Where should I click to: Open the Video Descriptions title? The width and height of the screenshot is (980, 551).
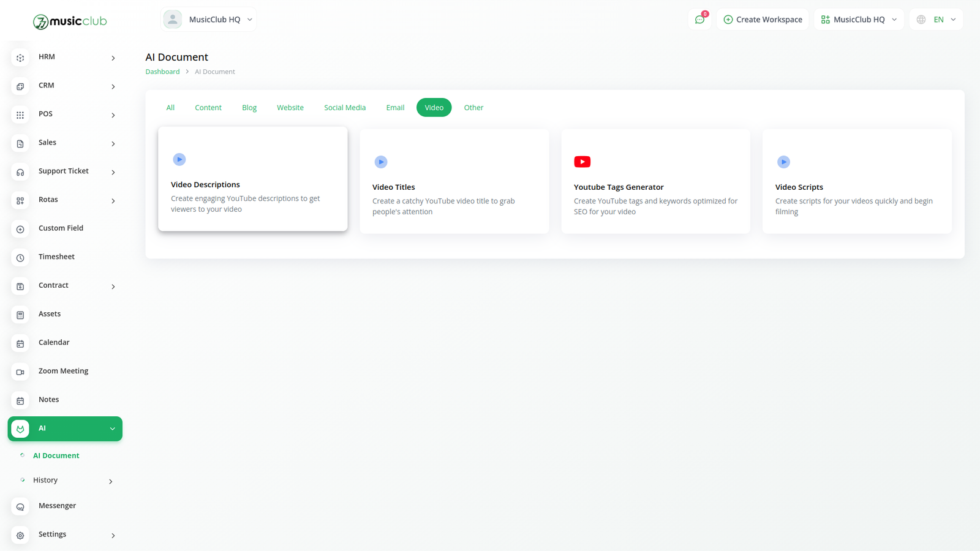tap(205, 184)
